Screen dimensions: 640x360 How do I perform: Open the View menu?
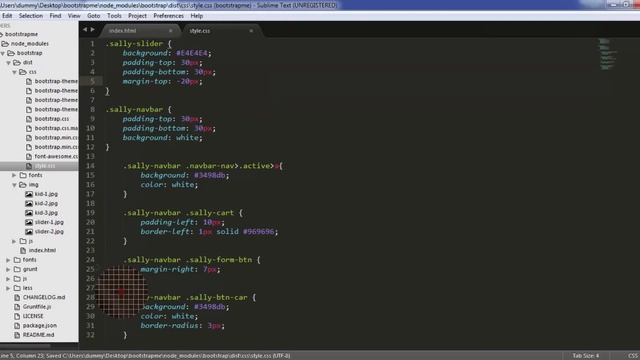74,16
